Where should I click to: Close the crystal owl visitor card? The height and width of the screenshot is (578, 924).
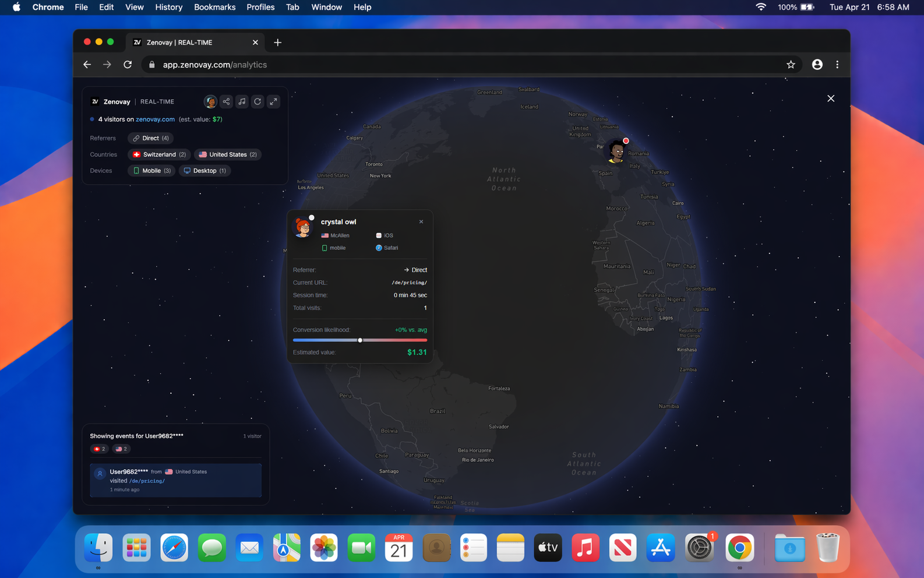421,221
